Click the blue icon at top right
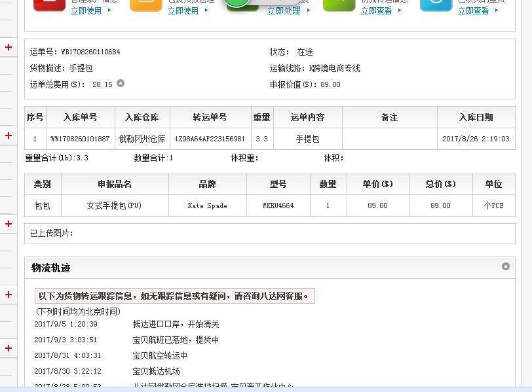The height and width of the screenshot is (392, 532). click(x=436, y=4)
